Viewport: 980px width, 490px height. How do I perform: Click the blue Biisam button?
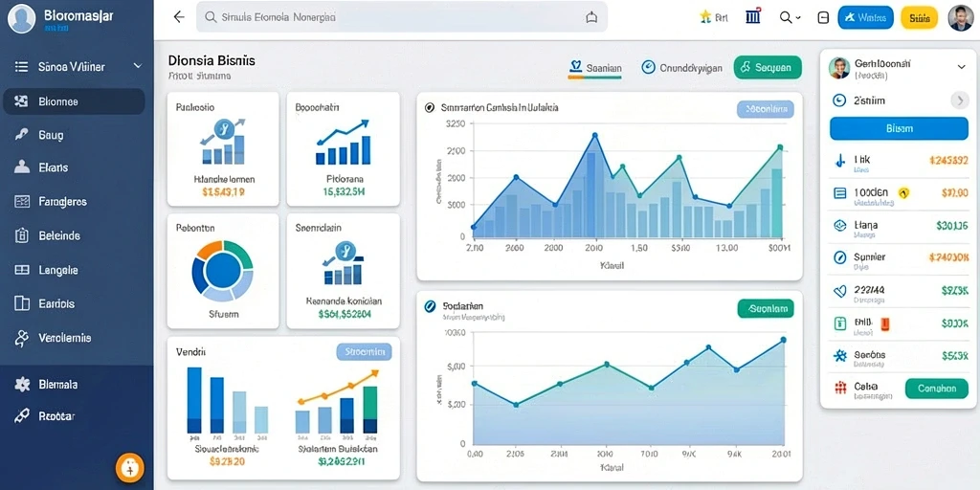pos(899,128)
